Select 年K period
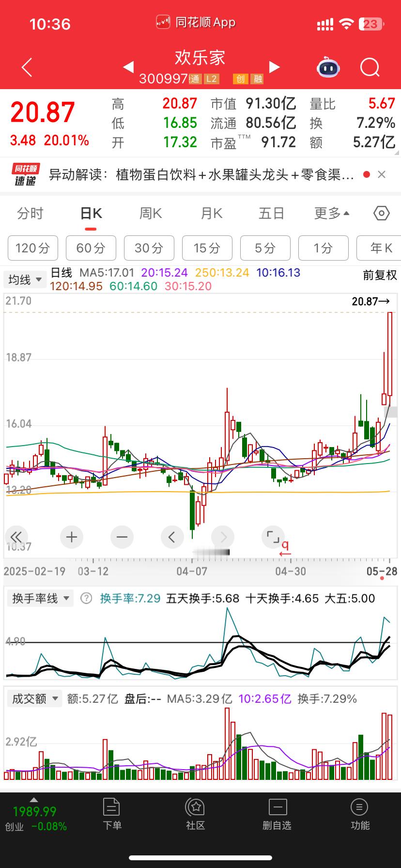 click(379, 248)
